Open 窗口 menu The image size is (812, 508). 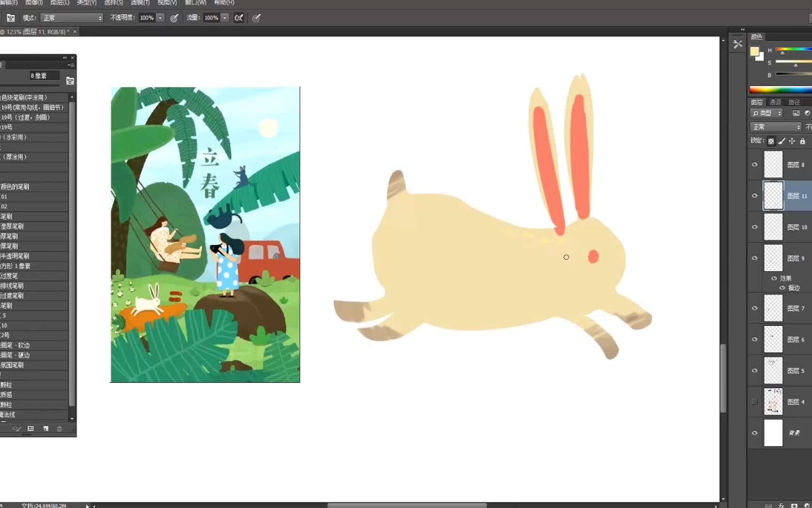click(x=195, y=3)
